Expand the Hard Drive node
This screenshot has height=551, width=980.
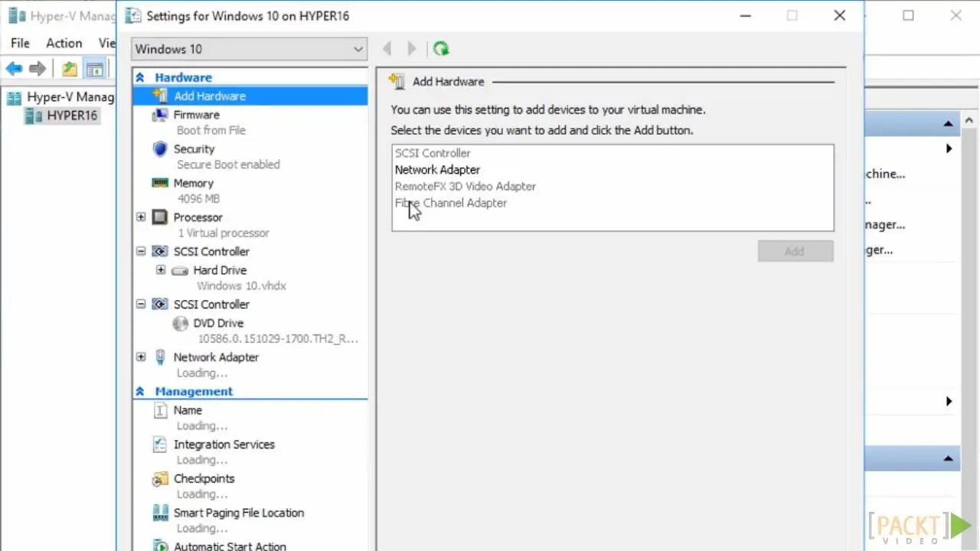pos(161,270)
